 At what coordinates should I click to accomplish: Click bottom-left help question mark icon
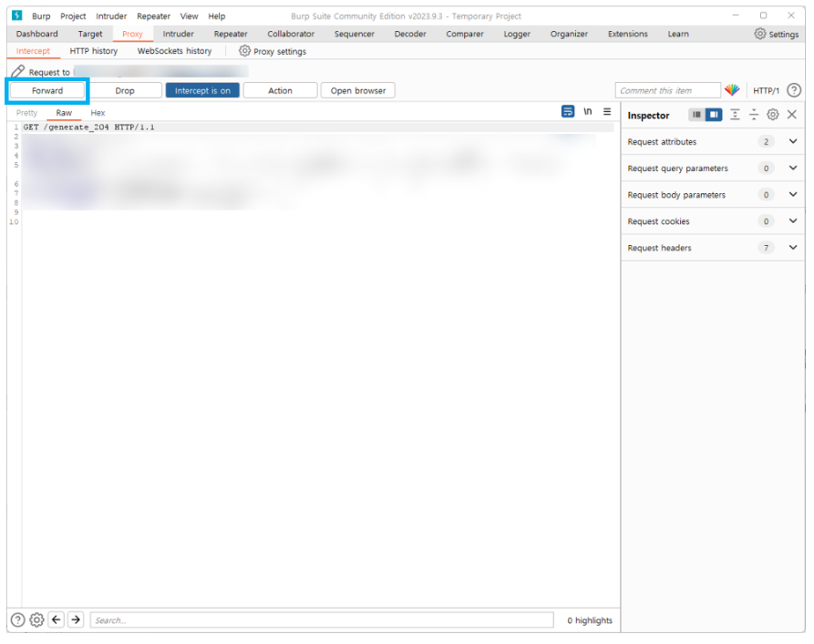[17, 619]
